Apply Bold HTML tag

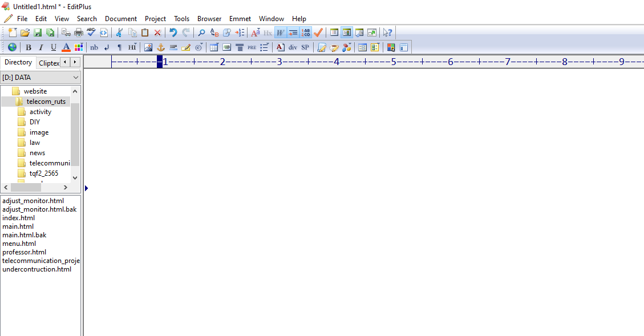tap(29, 47)
